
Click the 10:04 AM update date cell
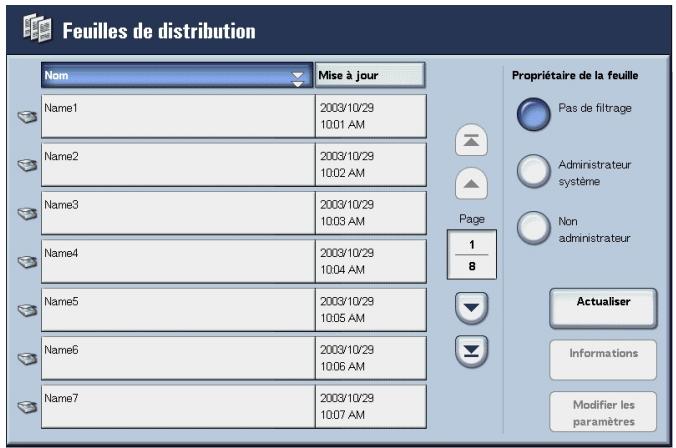tap(371, 261)
